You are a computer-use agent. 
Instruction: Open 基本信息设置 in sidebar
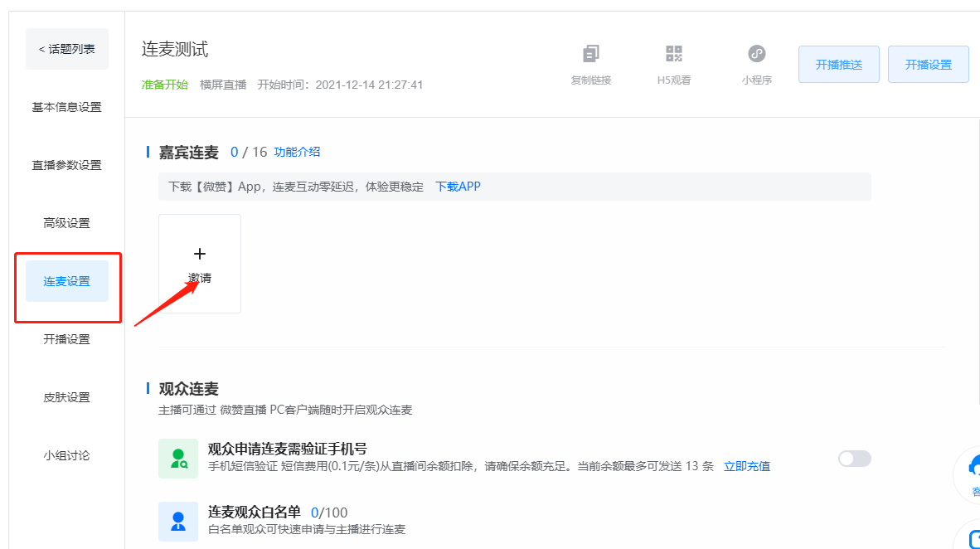pos(67,107)
